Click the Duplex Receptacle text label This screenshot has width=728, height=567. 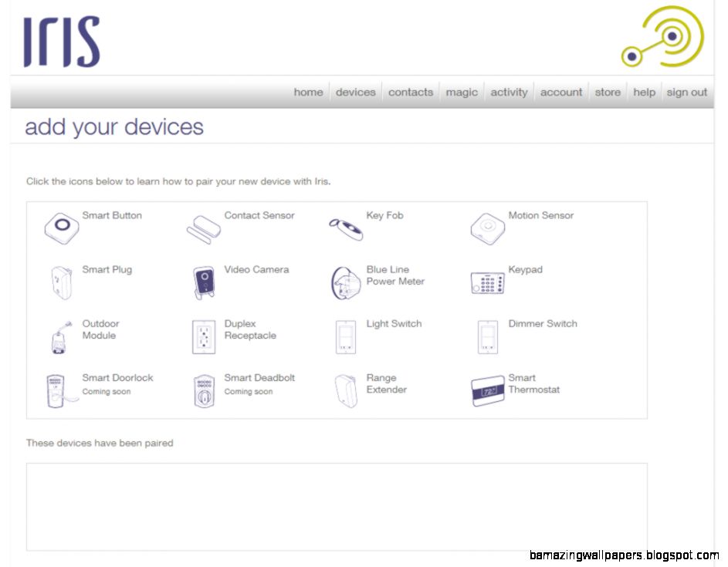point(250,330)
